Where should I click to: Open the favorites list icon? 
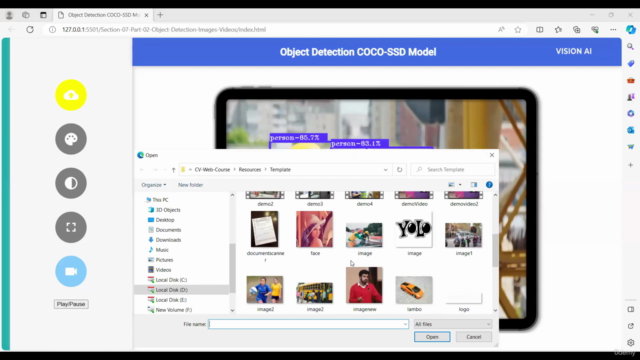[558, 29]
